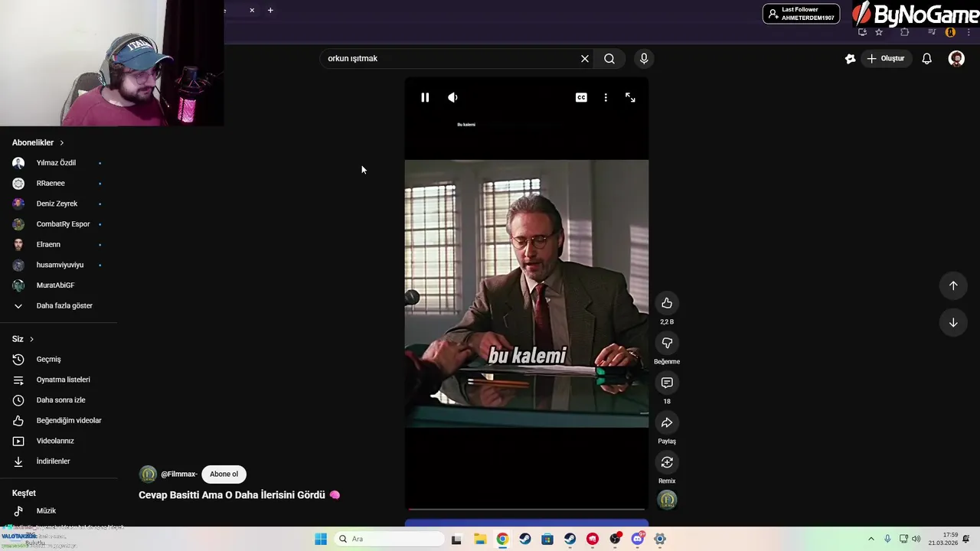
Task: Open the Shorts three-dot options menu
Action: pyautogui.click(x=606, y=97)
